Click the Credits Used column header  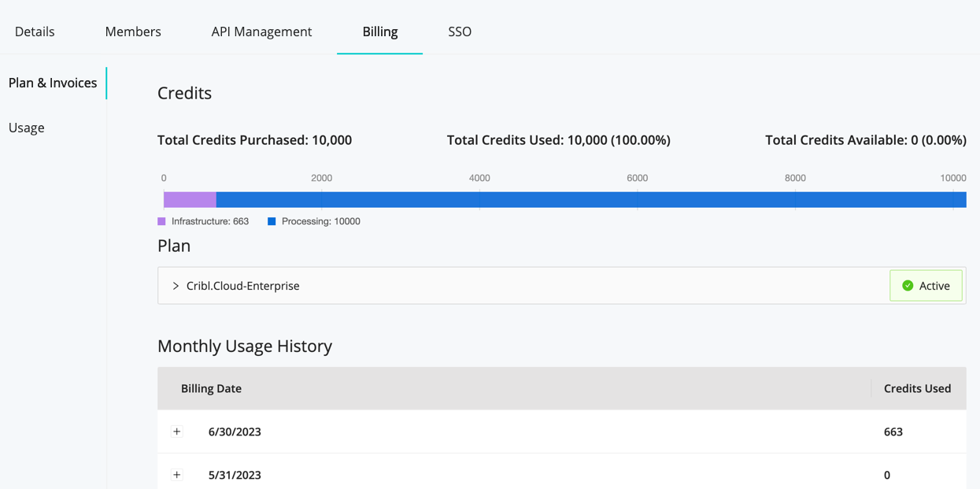coord(917,388)
